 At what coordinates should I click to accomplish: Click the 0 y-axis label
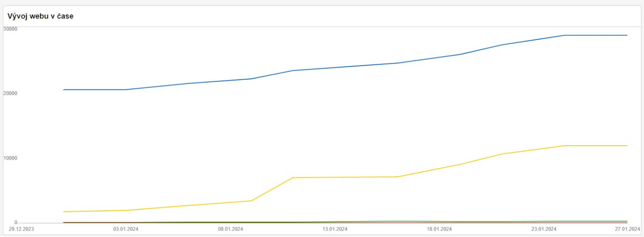[15, 222]
